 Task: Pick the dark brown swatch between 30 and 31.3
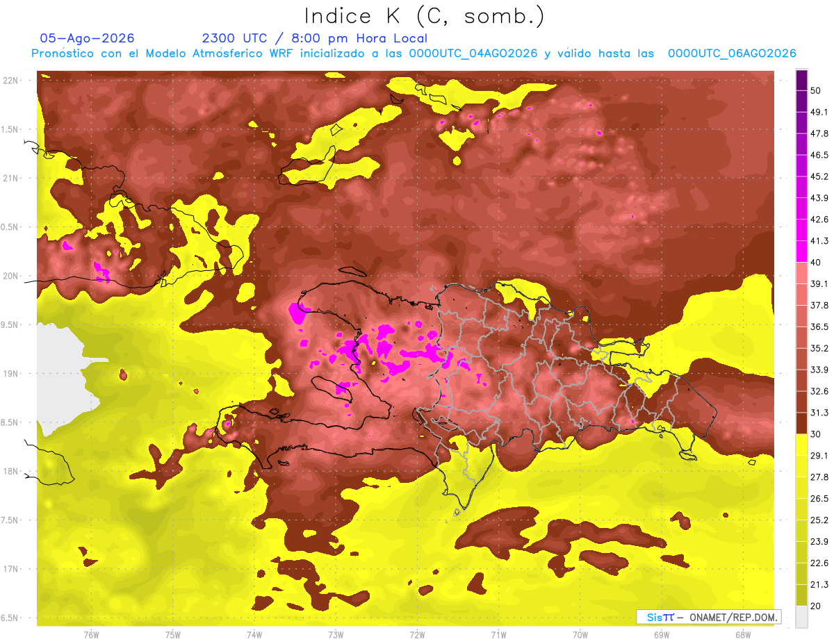pos(801,422)
